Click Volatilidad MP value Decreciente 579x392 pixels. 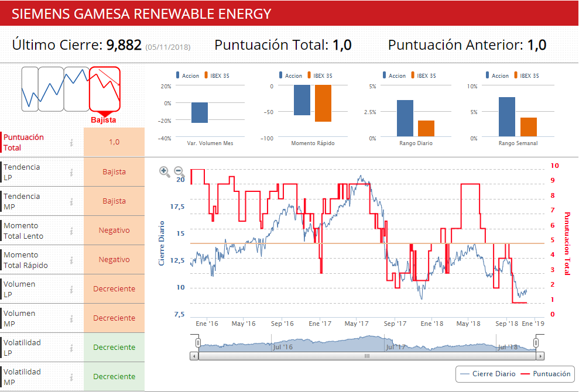point(114,377)
